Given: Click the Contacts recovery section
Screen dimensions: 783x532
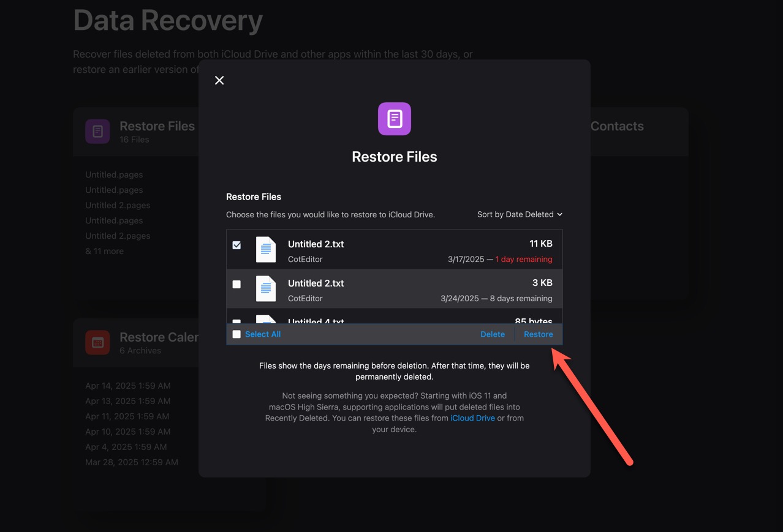Looking at the screenshot, I should click(x=617, y=126).
